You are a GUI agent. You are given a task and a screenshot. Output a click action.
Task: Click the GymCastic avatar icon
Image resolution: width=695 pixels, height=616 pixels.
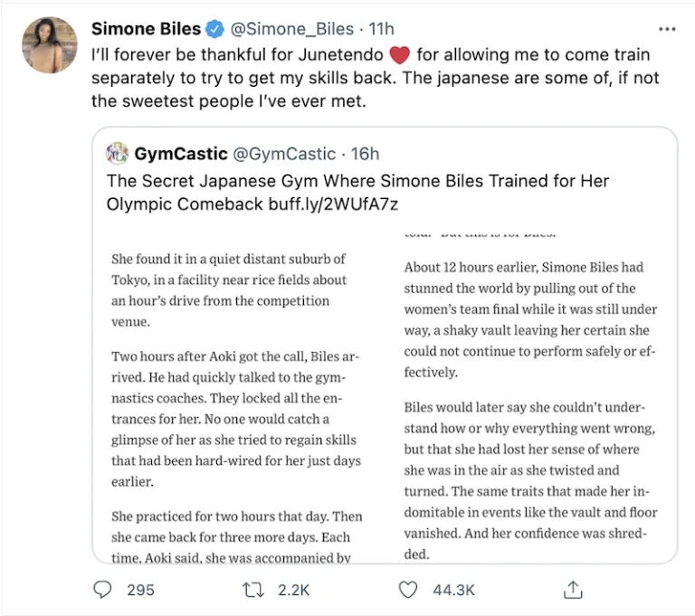coord(117,153)
